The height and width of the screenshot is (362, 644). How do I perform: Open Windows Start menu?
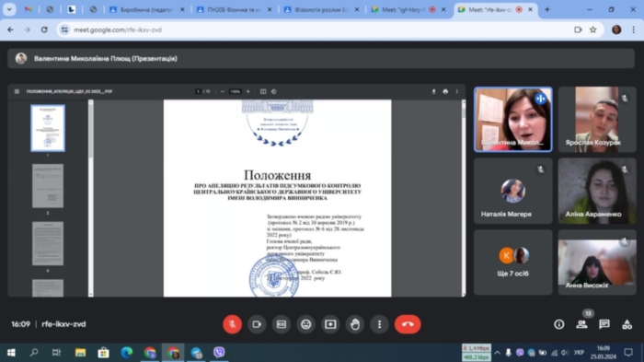pyautogui.click(x=11, y=353)
